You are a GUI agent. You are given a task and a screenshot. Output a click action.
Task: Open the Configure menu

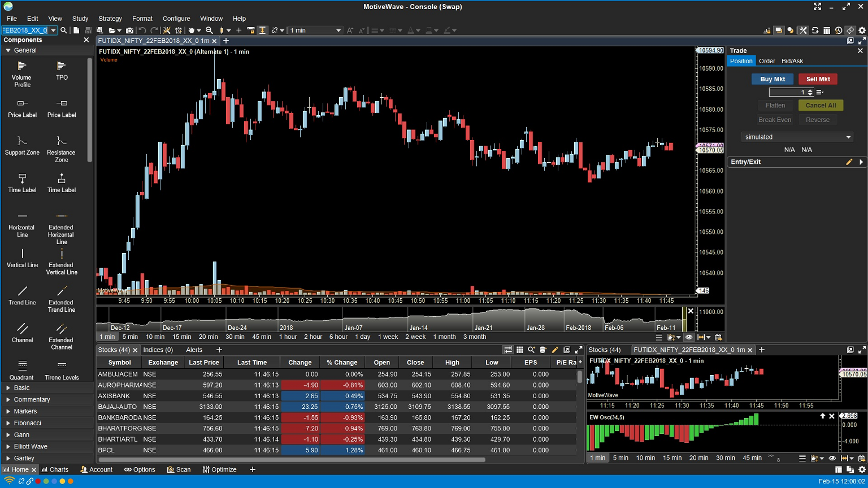click(176, 19)
